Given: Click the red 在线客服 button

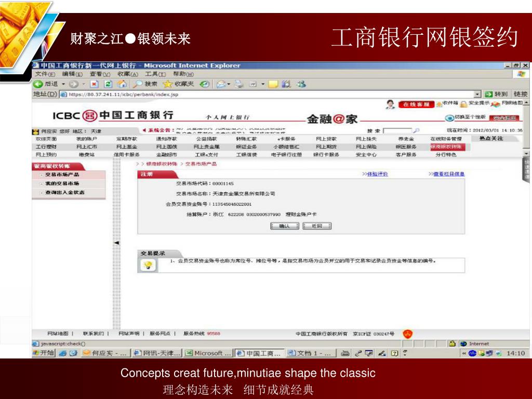Looking at the screenshot, I should 416,104.
